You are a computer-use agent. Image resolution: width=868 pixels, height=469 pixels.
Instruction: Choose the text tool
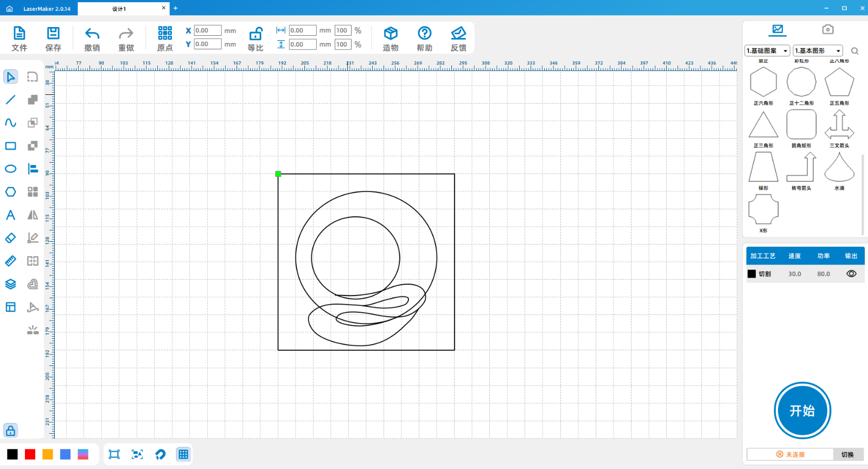(11, 215)
